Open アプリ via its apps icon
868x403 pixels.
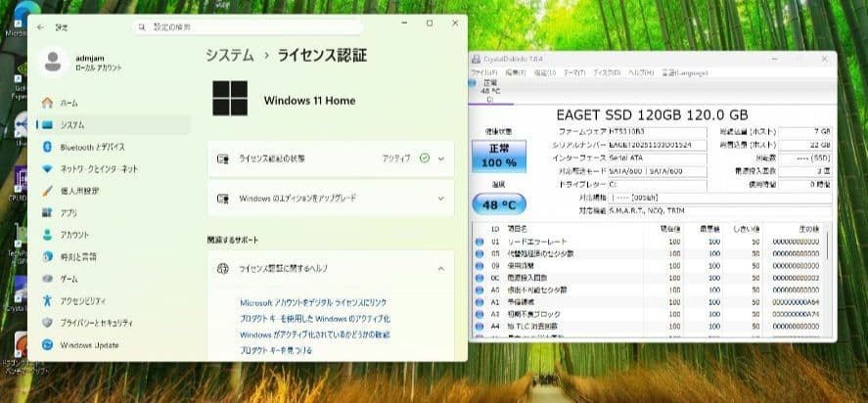point(48,213)
